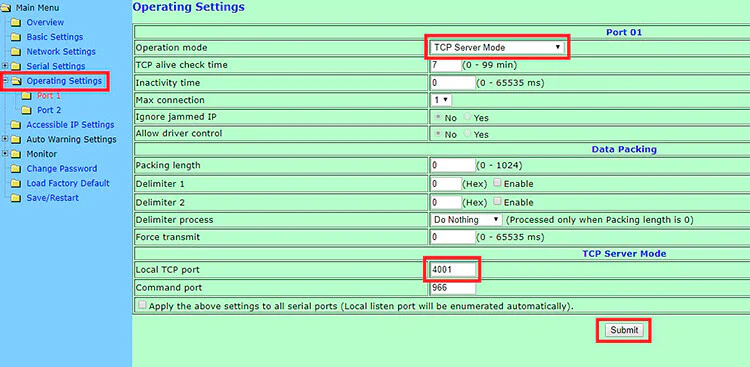The height and width of the screenshot is (367, 750).
Task: Enable the Delimiter 1 checkbox
Action: (x=497, y=183)
